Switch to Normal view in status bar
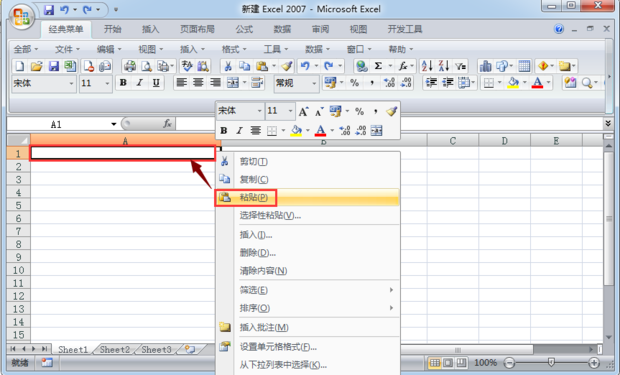Screen dimensions: 620x375 [435, 363]
